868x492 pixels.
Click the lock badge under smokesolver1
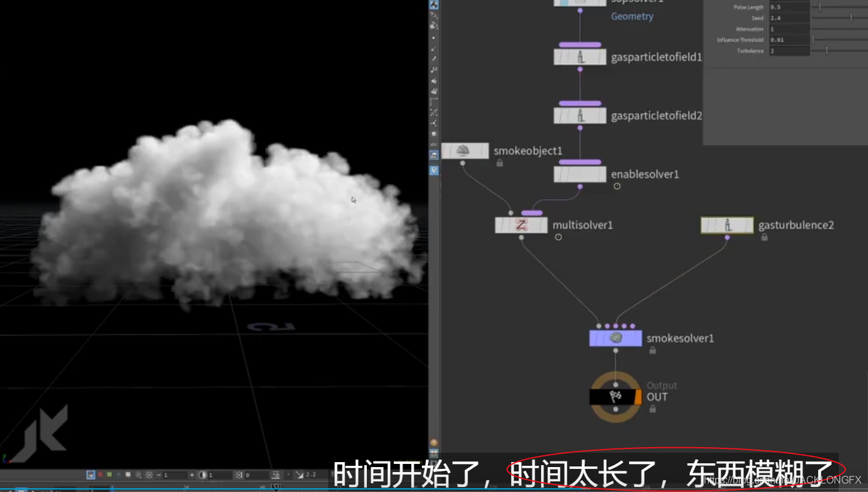[x=653, y=350]
